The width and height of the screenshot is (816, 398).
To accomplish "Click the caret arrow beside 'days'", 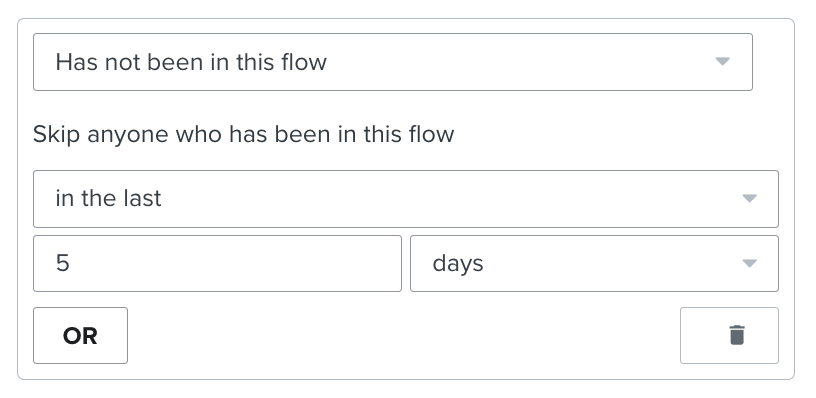I will click(x=749, y=263).
